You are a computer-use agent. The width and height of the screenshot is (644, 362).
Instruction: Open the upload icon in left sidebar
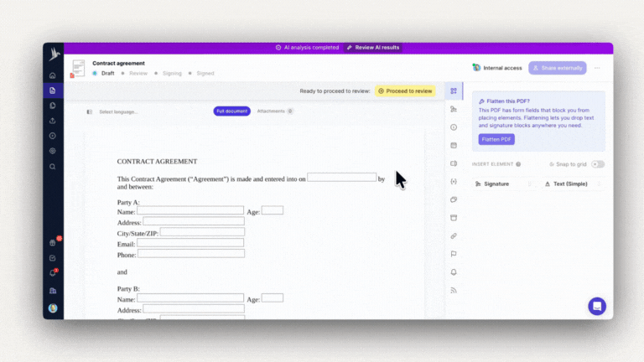pyautogui.click(x=53, y=121)
